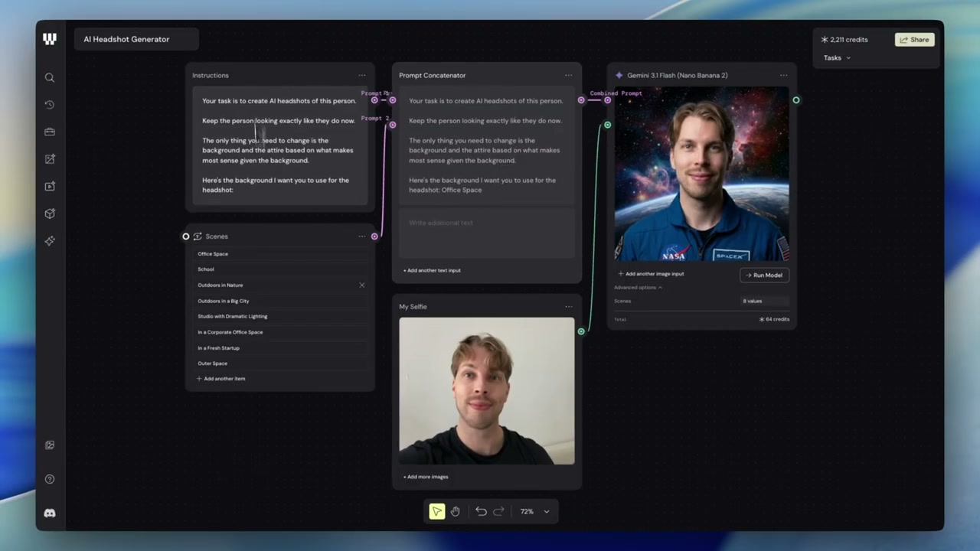This screenshot has width=980, height=551.
Task: Click the redo arrow in bottom toolbar
Action: (498, 511)
